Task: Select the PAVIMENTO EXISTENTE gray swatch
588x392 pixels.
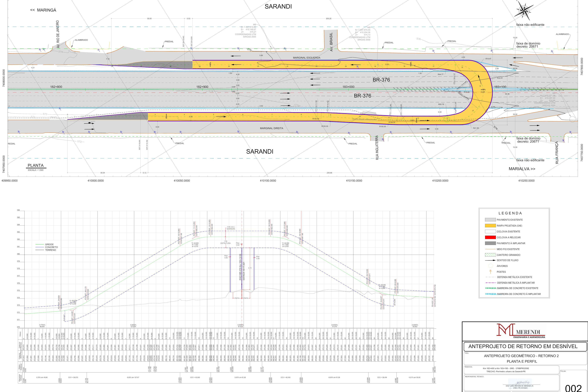Action: (x=490, y=220)
